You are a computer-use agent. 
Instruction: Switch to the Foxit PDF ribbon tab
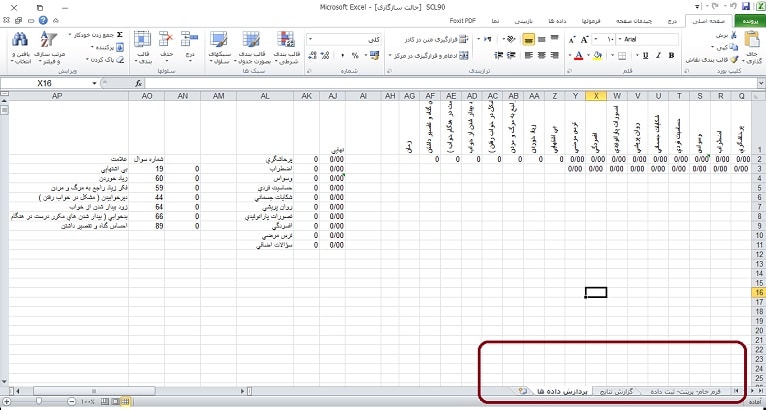coord(462,19)
